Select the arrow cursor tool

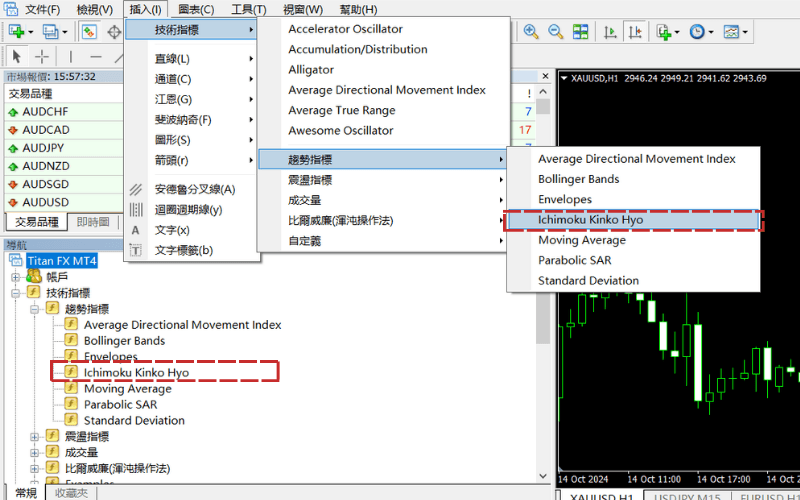(x=17, y=56)
